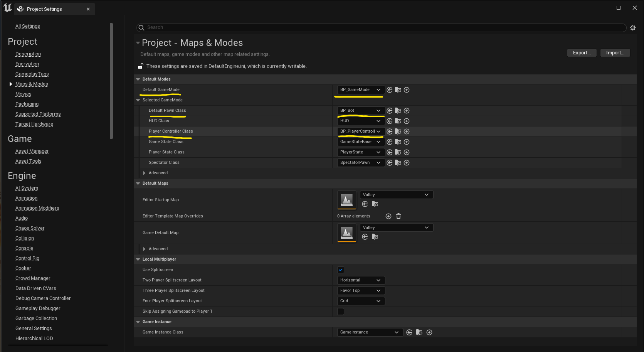Open the Player Controller Class dropdown

tap(361, 131)
